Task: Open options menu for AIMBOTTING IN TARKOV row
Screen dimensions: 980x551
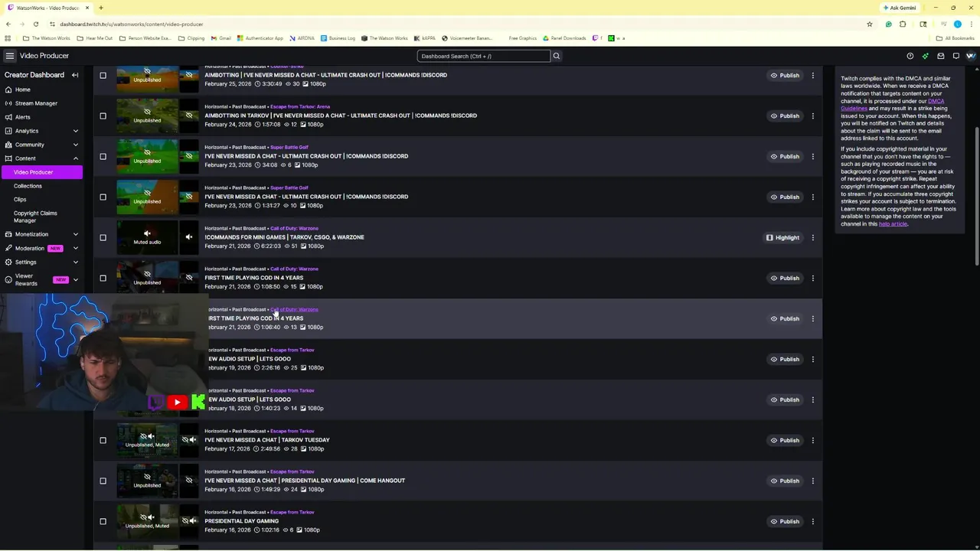Action: (x=813, y=116)
